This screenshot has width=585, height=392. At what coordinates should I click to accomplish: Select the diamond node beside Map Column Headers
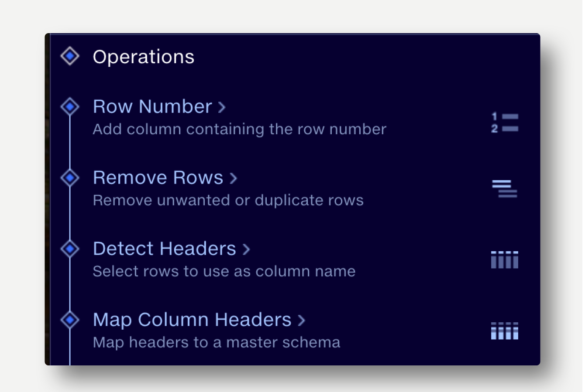tap(70, 320)
